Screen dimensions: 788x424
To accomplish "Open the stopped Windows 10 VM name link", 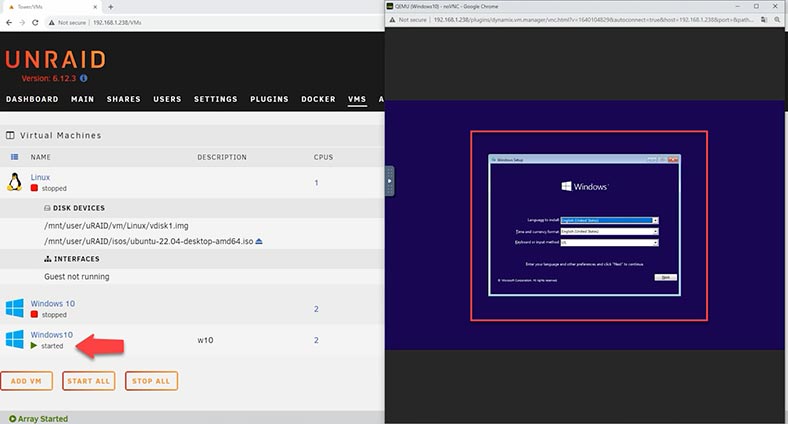I will pos(53,303).
